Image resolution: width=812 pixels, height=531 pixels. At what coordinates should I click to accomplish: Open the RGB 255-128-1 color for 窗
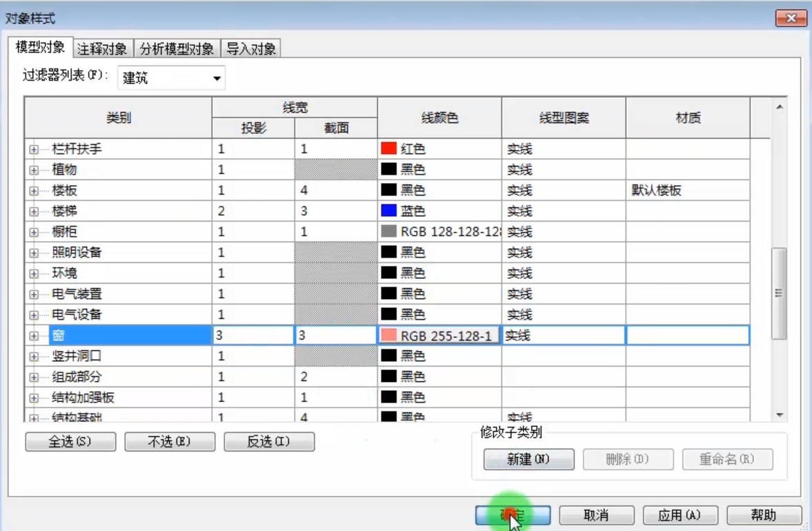click(439, 336)
